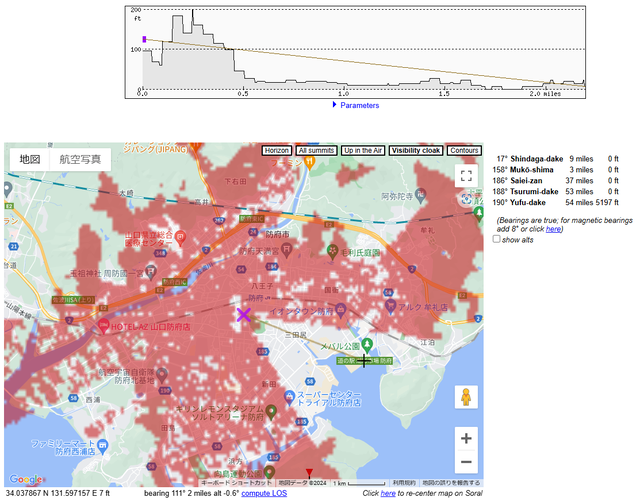The image size is (640, 501).
Task: Click the coordinates readout 34.037867 N
Action: 58,493
